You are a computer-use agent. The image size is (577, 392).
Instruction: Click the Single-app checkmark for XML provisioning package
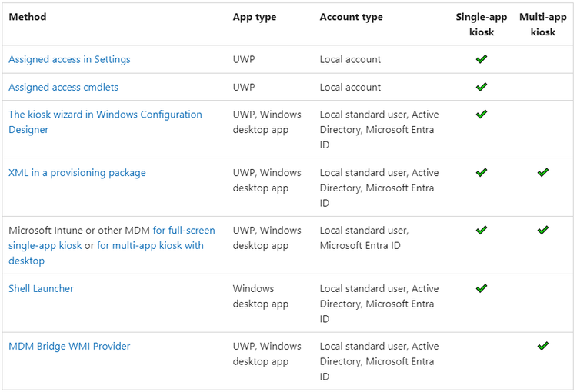tap(482, 172)
